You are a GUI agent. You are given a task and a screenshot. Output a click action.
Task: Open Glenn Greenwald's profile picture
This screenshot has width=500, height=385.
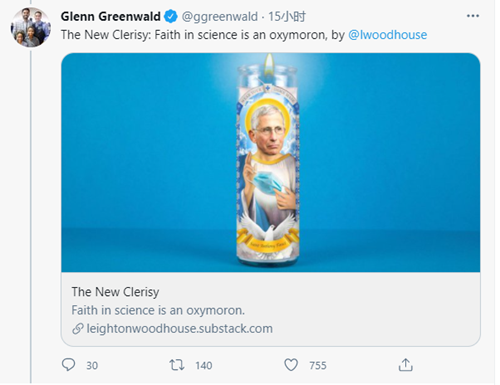pos(31,27)
